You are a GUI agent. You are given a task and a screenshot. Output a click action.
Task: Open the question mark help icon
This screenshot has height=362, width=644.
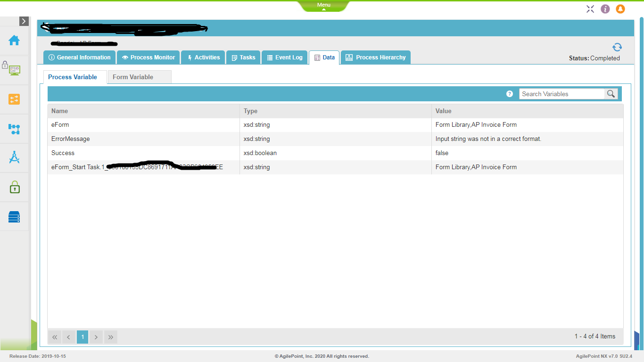[509, 94]
